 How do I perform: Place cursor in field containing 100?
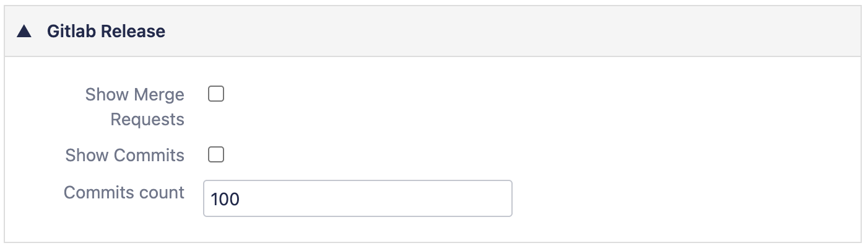point(357,199)
